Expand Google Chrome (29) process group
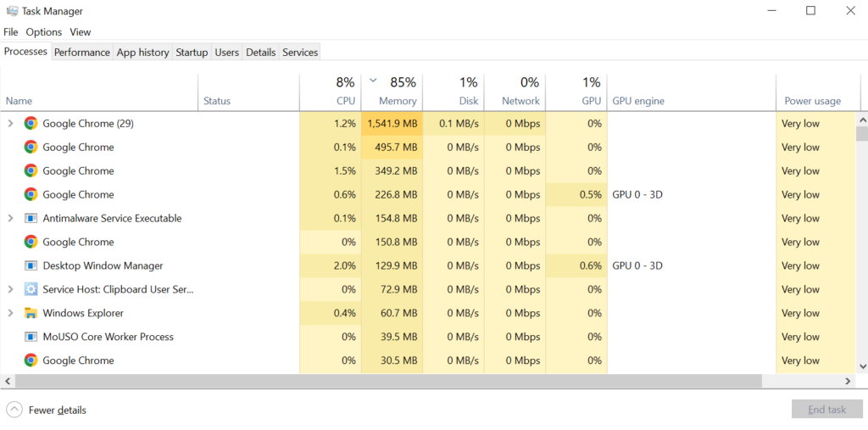 click(x=10, y=124)
